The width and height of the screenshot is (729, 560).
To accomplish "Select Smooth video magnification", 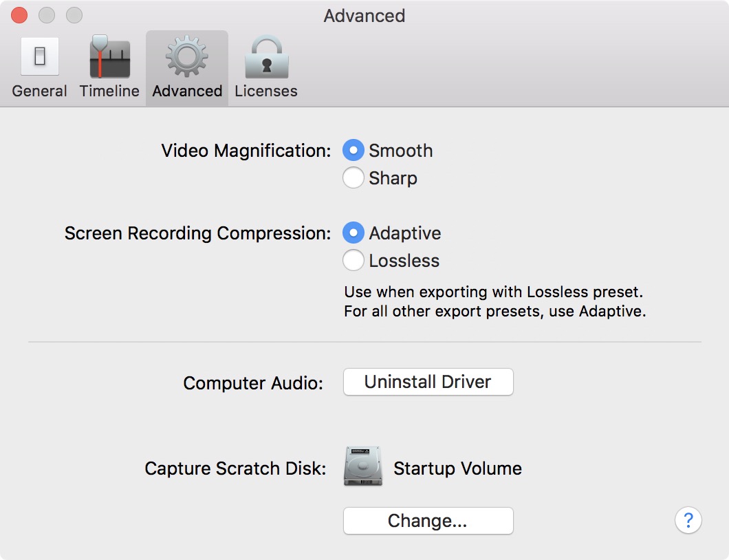I will (353, 151).
